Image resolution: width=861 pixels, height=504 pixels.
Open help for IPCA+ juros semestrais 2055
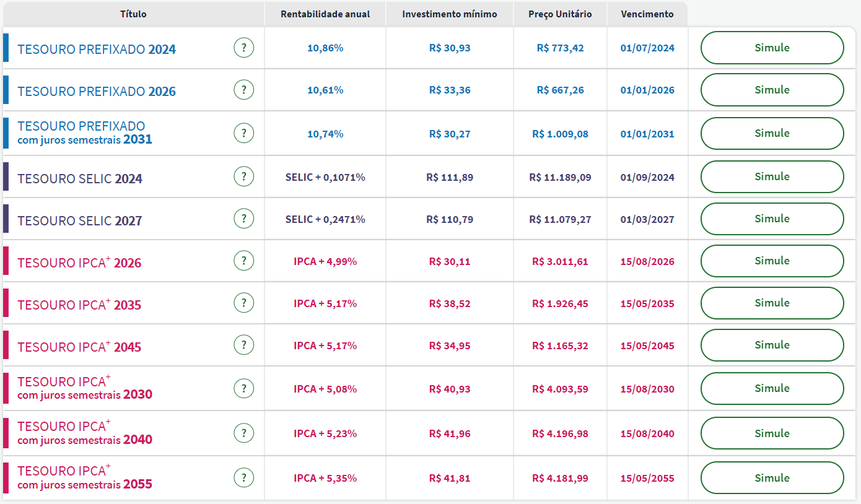(x=244, y=478)
